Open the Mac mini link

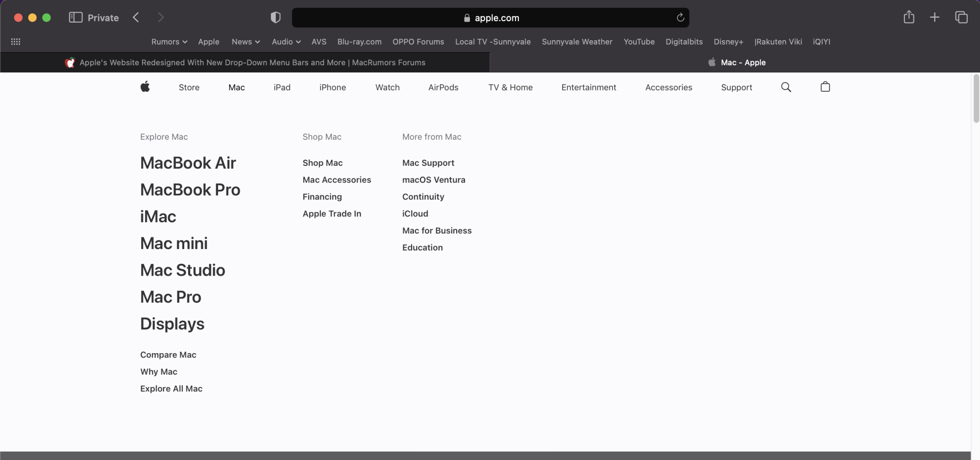click(174, 243)
